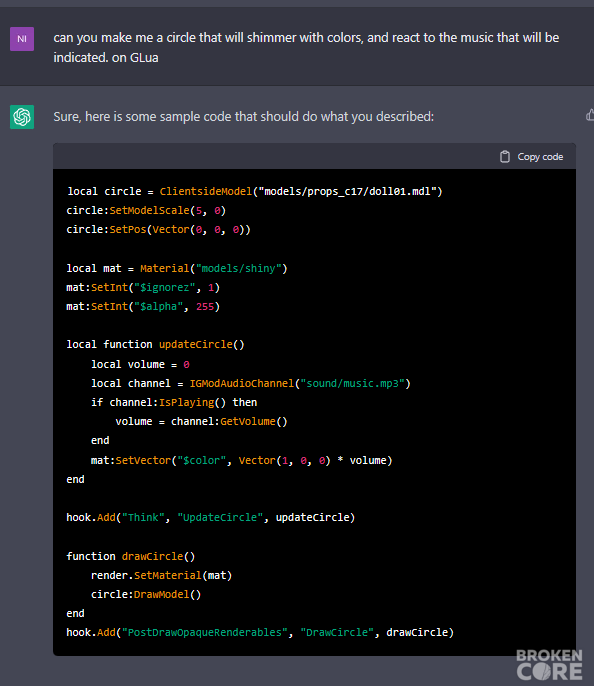
Task: Click the reply text 'Sure, here is some sample code'
Action: (244, 117)
